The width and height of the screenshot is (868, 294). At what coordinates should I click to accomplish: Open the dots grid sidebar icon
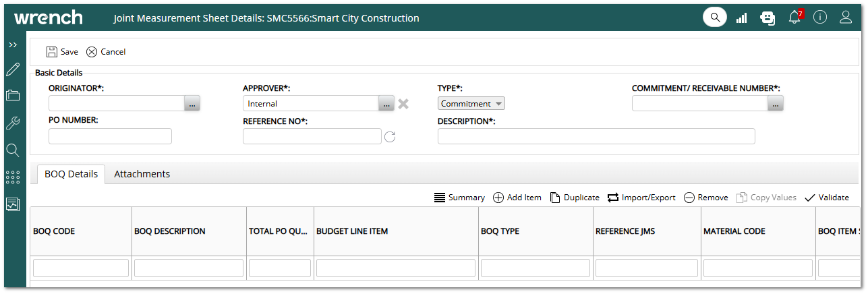point(13,177)
